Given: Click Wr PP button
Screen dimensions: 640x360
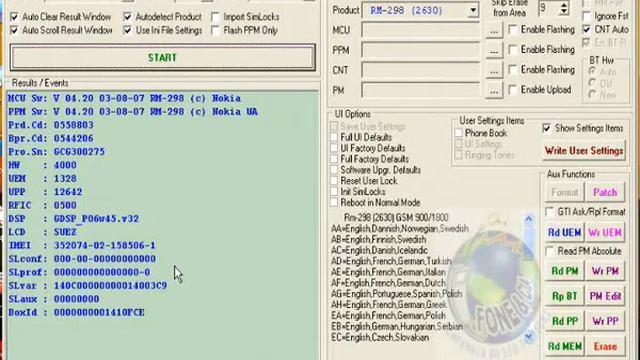Looking at the screenshot, I should [x=605, y=321].
